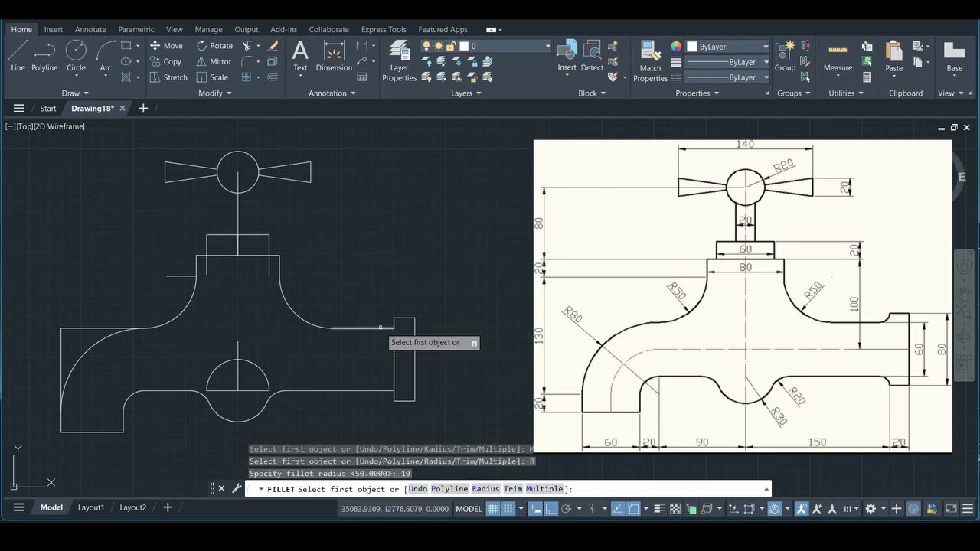980x551 pixels.
Task: Expand the Draw panel
Action: (75, 93)
